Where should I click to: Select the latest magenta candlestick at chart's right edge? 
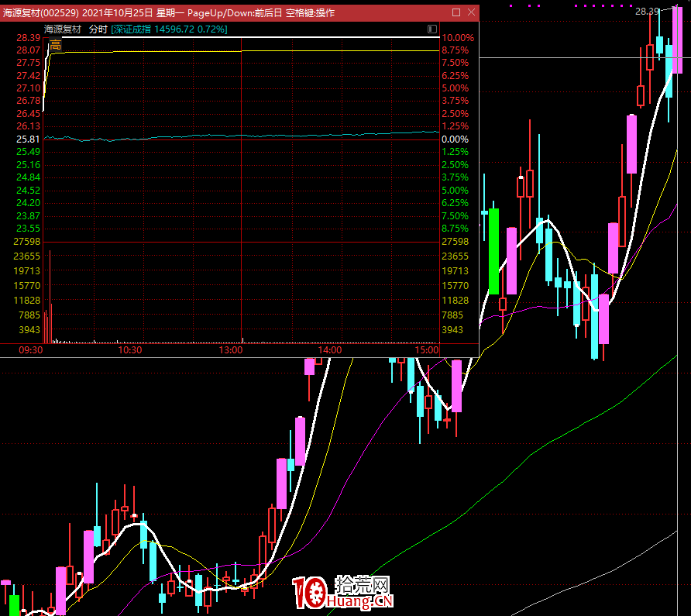(x=677, y=40)
